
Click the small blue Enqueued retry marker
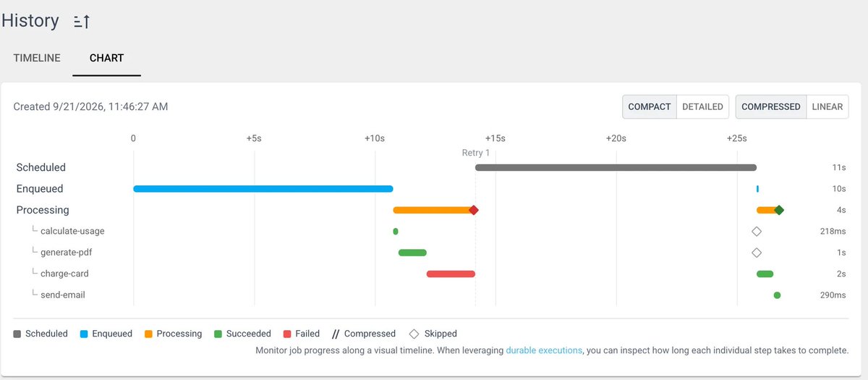pyautogui.click(x=757, y=189)
